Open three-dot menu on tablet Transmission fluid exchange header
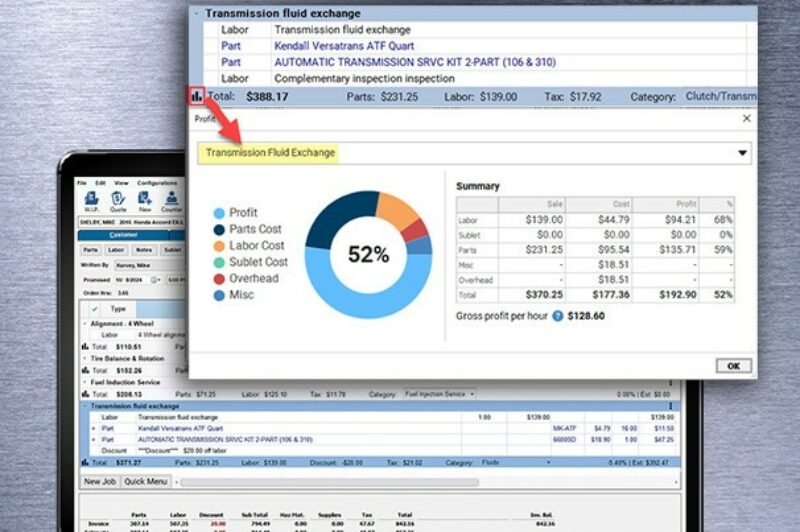This screenshot has height=532, width=800. 670,406
